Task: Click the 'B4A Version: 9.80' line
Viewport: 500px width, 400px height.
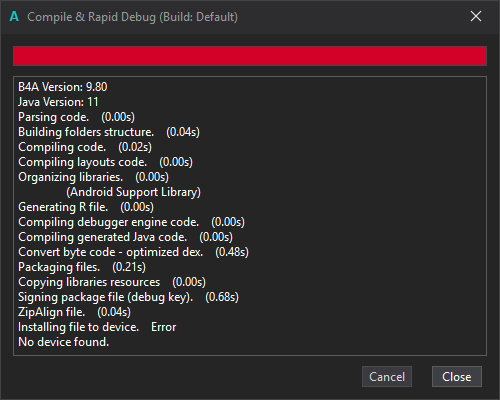Action: [x=63, y=87]
